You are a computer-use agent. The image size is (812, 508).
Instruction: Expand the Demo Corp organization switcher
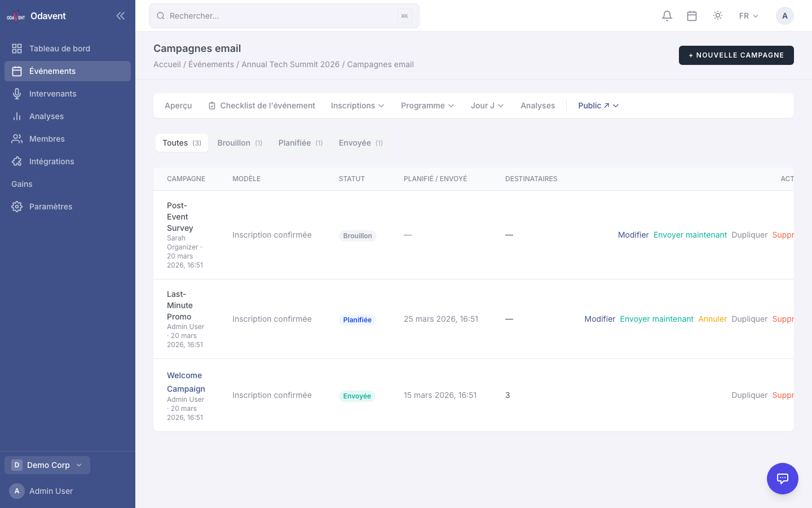47,465
